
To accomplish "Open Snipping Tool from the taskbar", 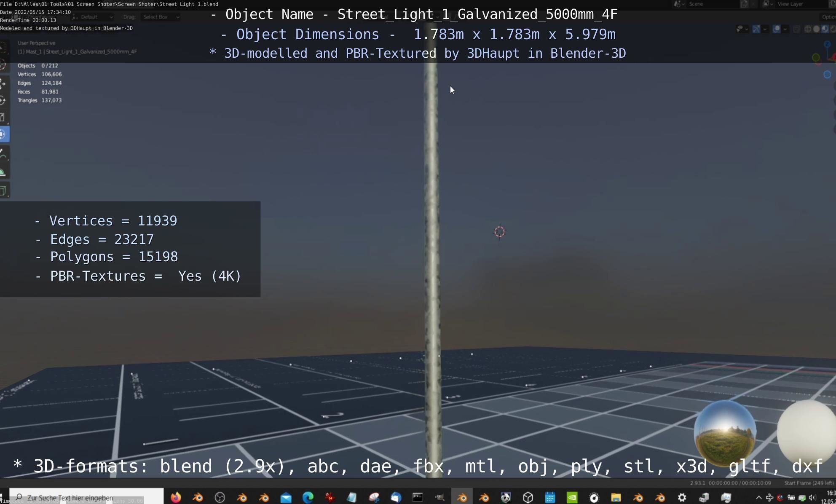I will pyautogui.click(x=374, y=498).
